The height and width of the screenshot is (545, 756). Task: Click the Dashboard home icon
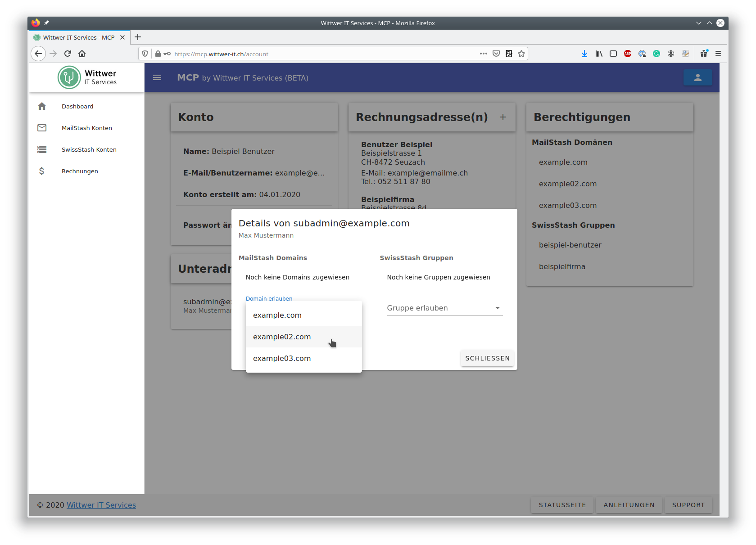click(42, 106)
